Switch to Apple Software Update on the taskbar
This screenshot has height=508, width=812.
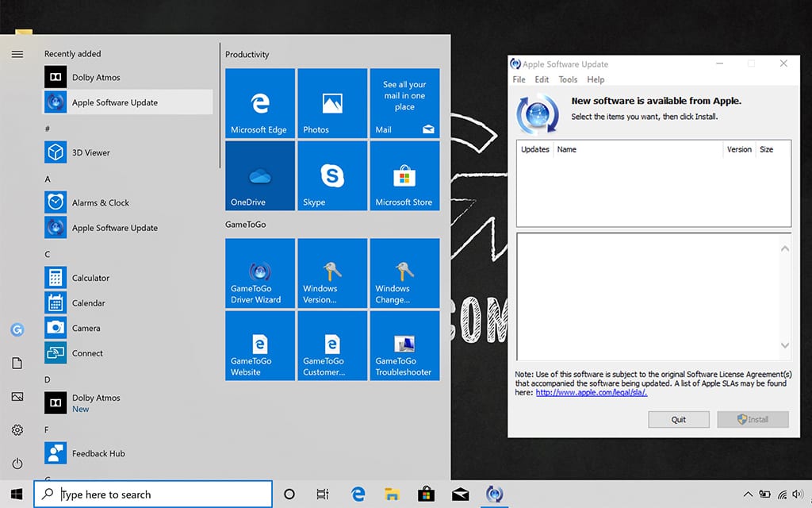coord(495,494)
